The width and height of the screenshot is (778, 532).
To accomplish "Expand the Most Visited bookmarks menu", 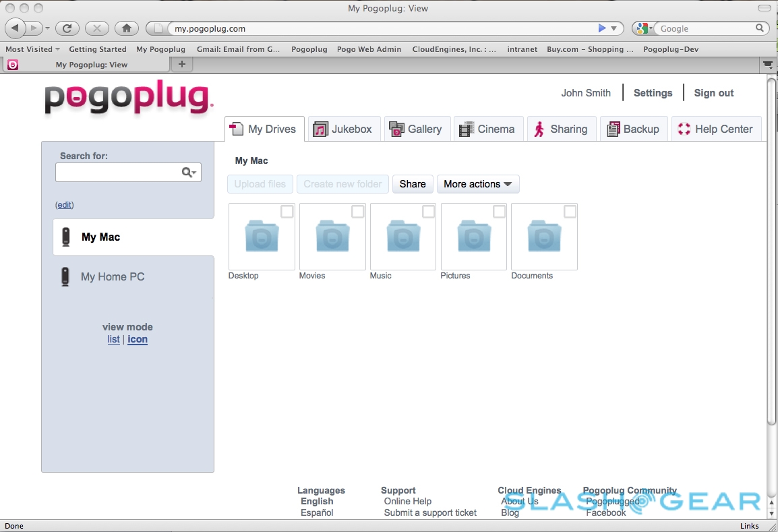I will coord(32,49).
